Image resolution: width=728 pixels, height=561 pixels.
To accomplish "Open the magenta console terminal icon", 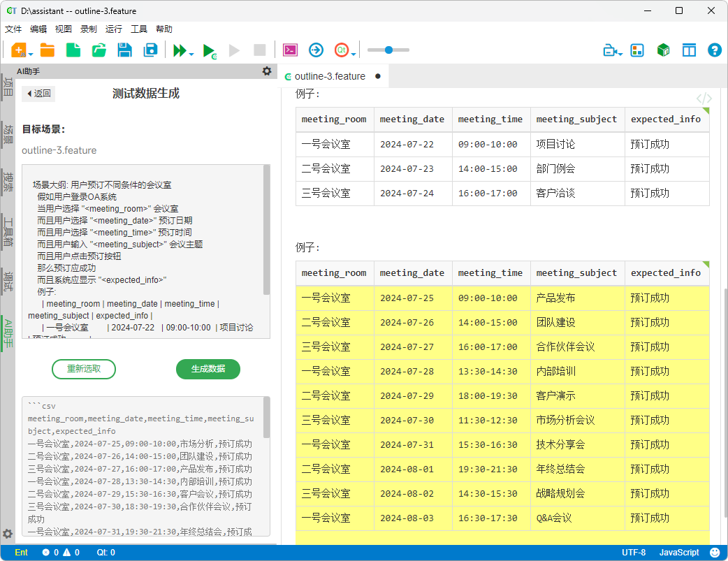I will [x=290, y=50].
